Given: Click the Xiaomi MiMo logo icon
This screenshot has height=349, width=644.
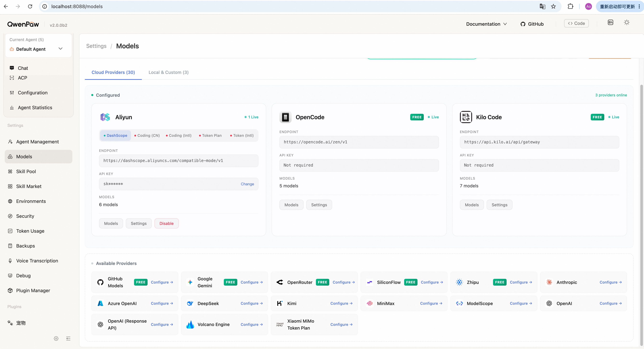Looking at the screenshot, I should [280, 324].
